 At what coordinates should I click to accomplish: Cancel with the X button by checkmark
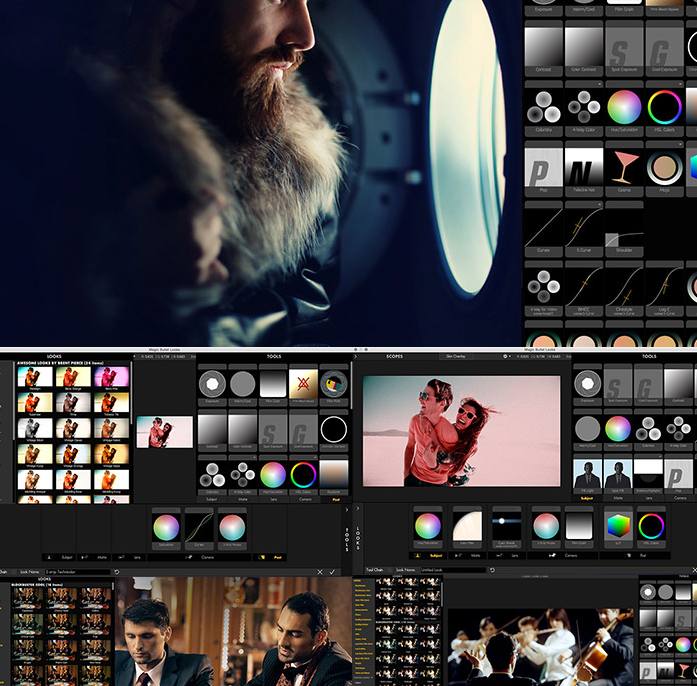point(319,571)
